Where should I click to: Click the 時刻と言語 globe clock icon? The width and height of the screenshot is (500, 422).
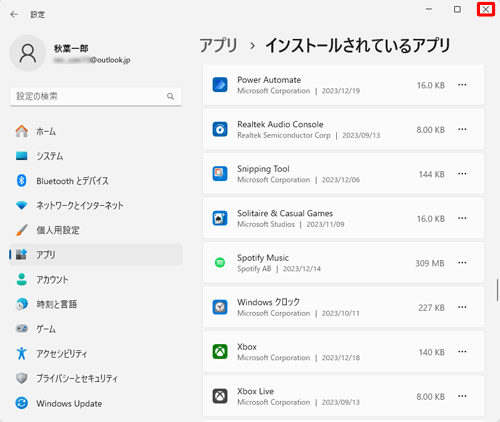point(22,304)
